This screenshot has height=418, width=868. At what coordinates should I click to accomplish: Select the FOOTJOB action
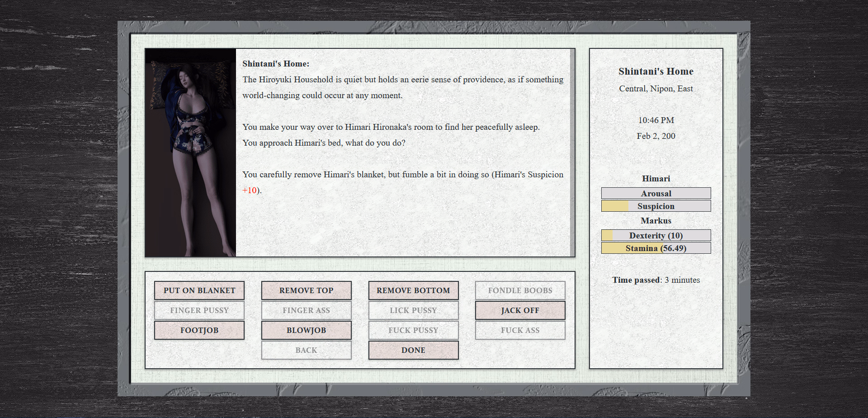click(x=199, y=330)
